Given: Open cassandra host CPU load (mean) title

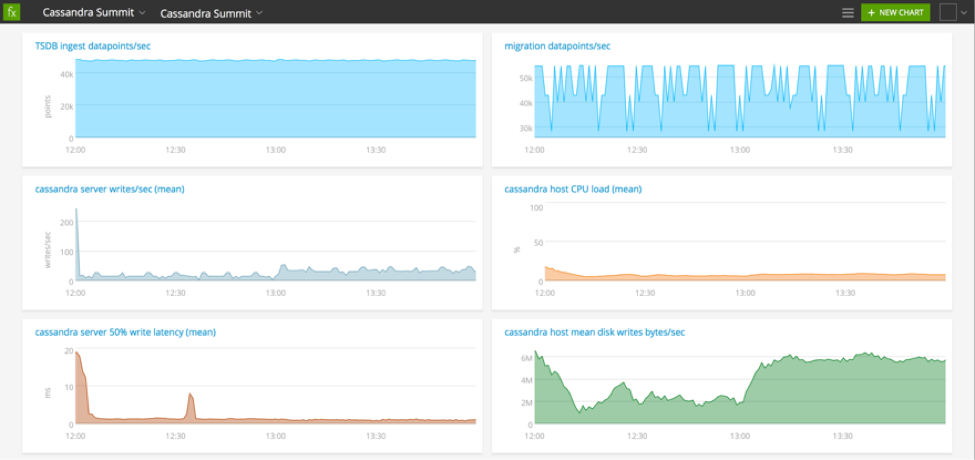Looking at the screenshot, I should tap(573, 189).
